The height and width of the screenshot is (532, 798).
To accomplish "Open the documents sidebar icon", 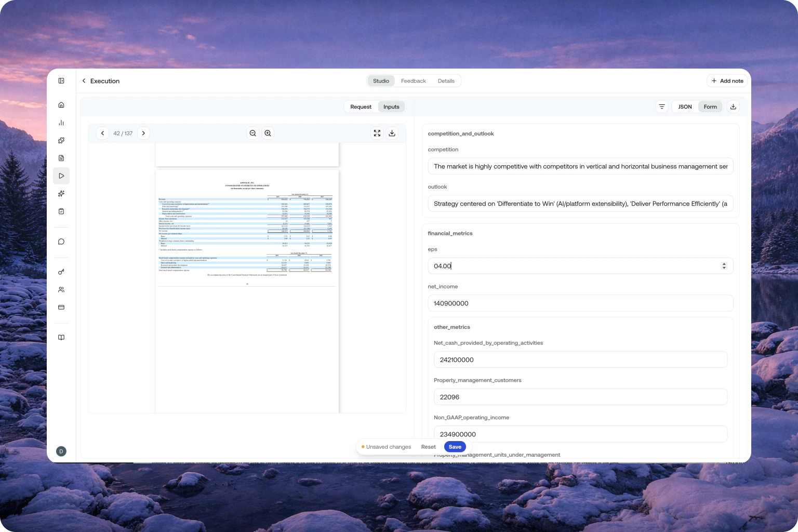I will (x=61, y=158).
